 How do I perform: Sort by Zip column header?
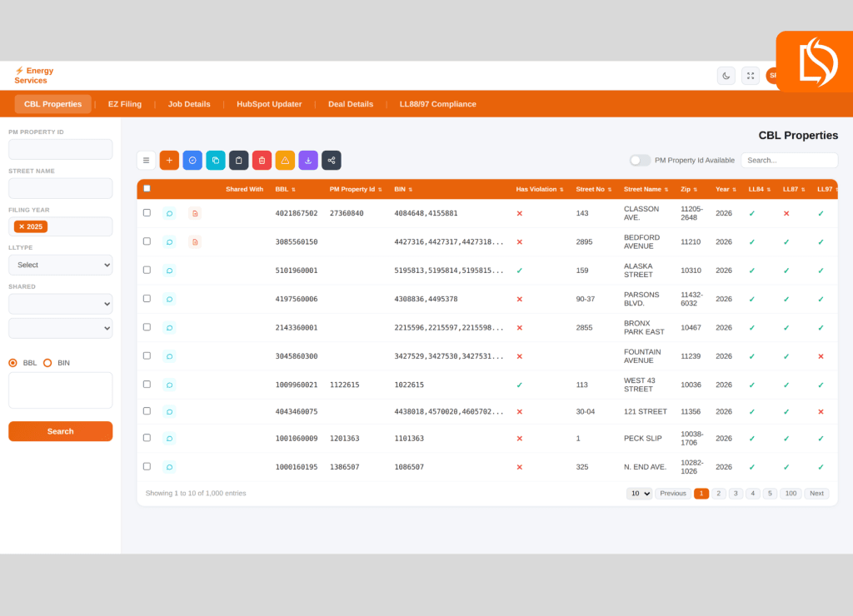(x=689, y=189)
